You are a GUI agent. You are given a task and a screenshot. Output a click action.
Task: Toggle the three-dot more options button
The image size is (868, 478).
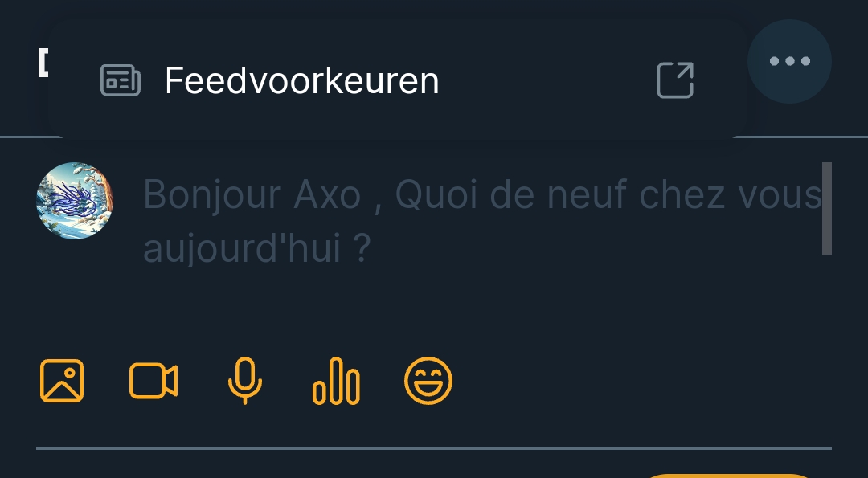[789, 61]
